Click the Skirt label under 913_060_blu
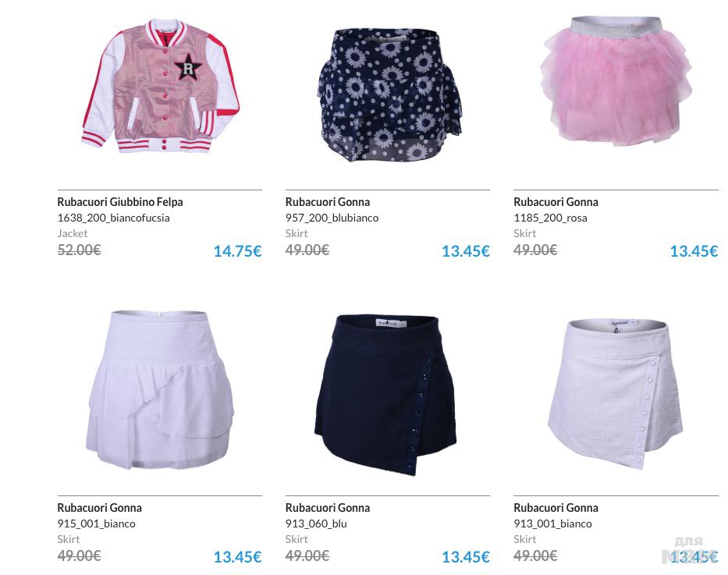 [297, 539]
